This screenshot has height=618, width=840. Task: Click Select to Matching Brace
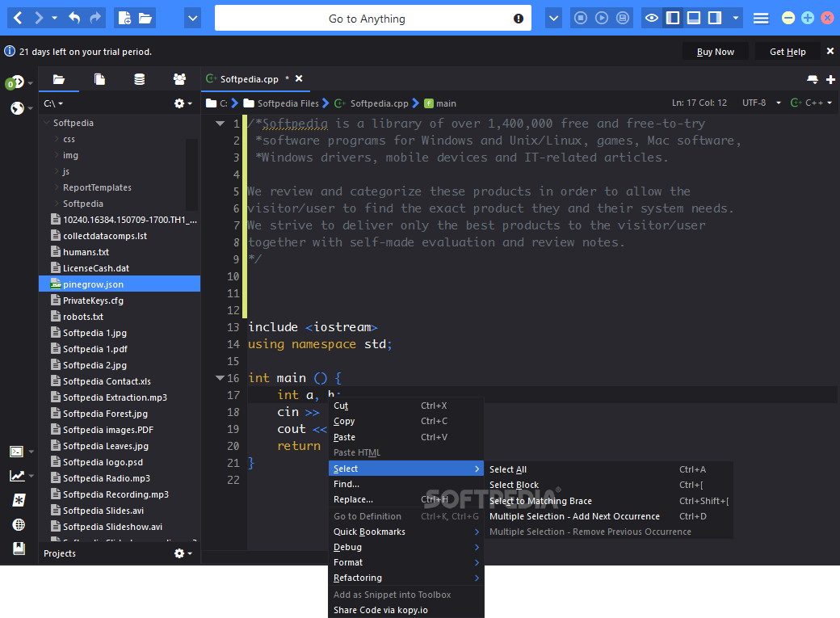(608, 501)
